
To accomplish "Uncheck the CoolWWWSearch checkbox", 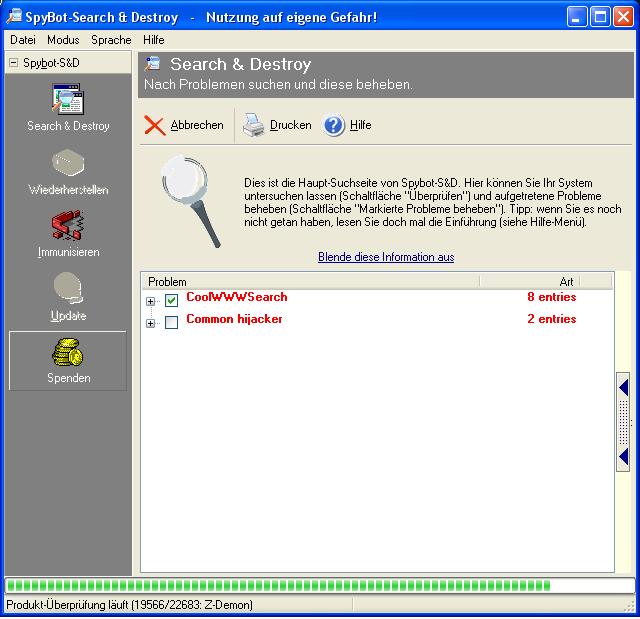I will 171,299.
